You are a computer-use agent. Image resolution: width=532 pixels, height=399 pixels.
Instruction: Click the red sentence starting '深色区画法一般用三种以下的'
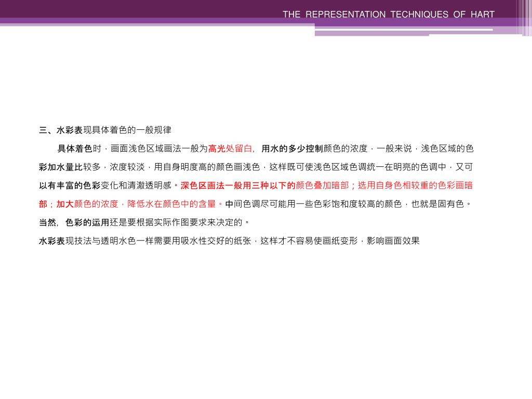click(x=256, y=195)
